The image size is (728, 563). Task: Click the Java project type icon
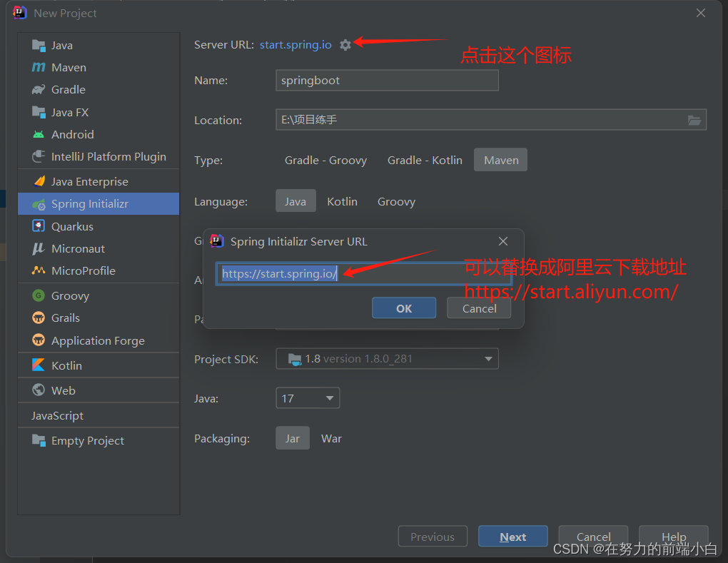[39, 45]
